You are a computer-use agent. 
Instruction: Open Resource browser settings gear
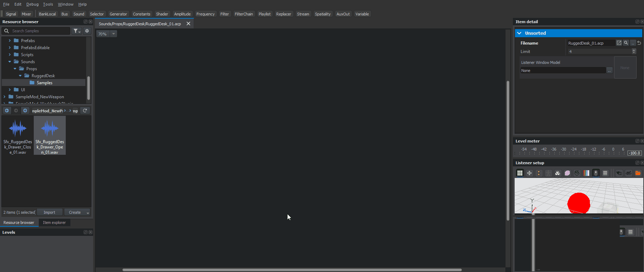tap(87, 31)
